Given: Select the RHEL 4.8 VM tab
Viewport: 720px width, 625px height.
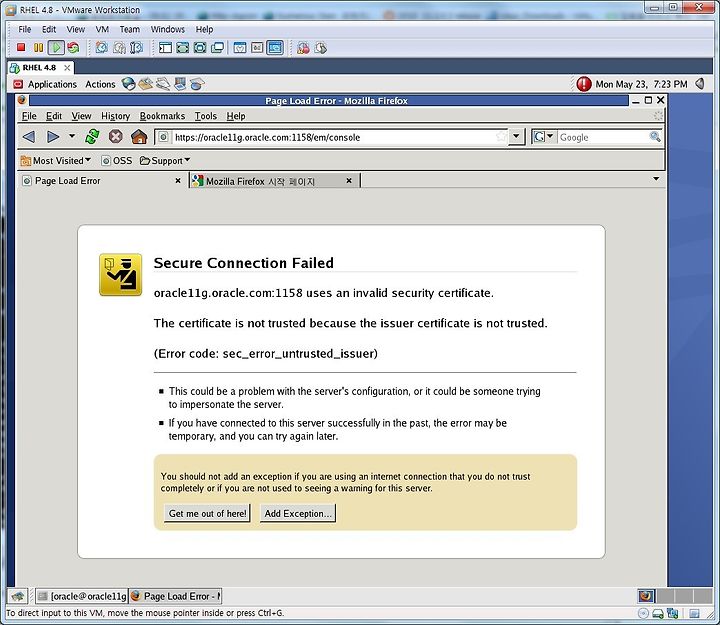Looking at the screenshot, I should (39, 68).
